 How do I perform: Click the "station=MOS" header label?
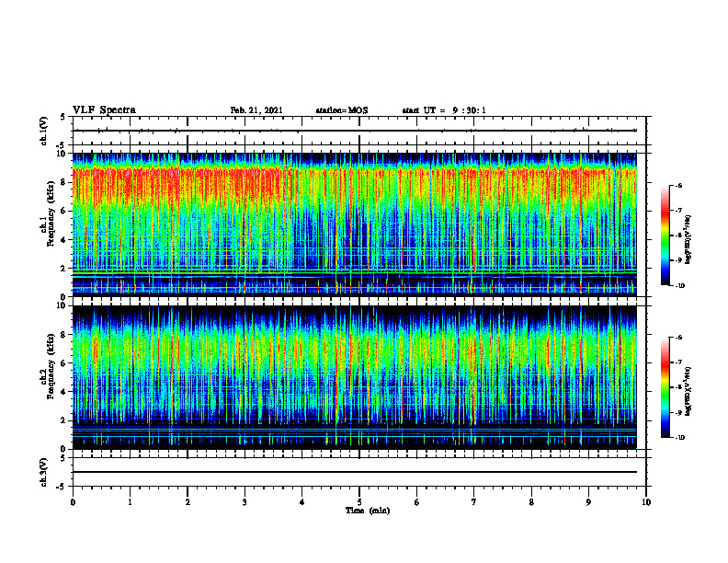(342, 110)
